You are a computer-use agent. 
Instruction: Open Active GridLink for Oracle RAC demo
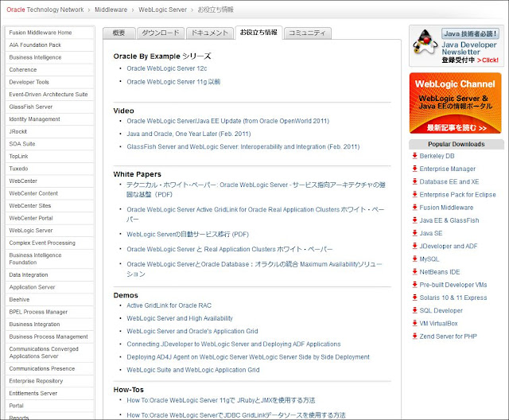(169, 305)
